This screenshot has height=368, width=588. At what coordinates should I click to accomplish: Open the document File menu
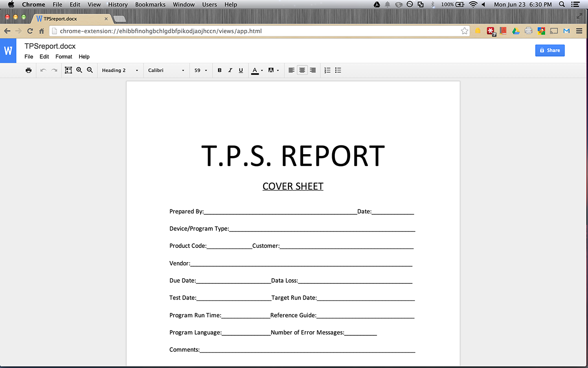[x=29, y=57]
